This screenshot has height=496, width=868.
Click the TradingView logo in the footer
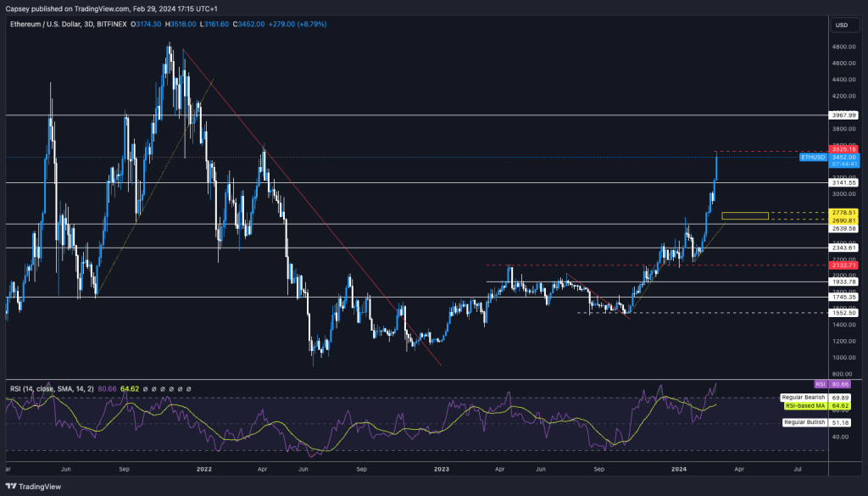coord(33,487)
